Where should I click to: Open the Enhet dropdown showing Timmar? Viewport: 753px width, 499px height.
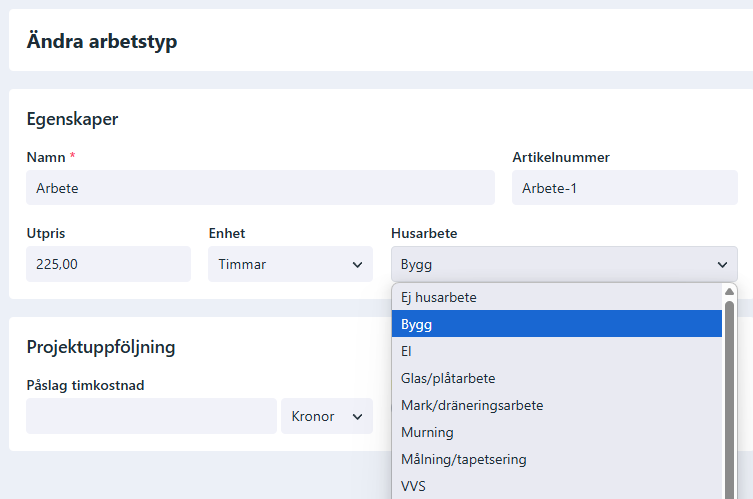tap(291, 264)
